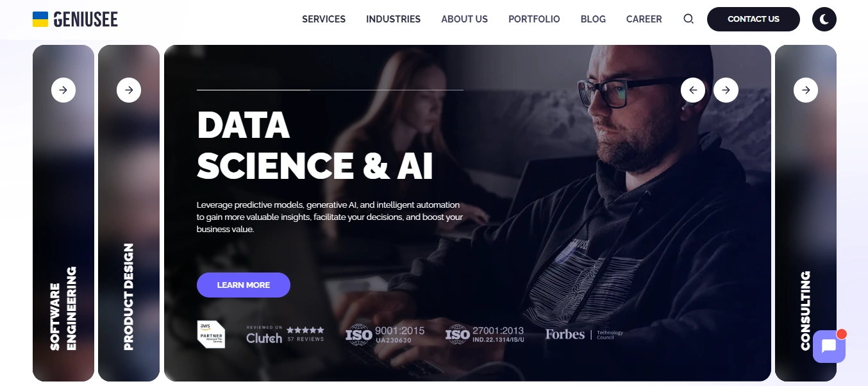Expand the Product Design panel arrow
Viewport: 868px width, 386px height.
[x=129, y=90]
